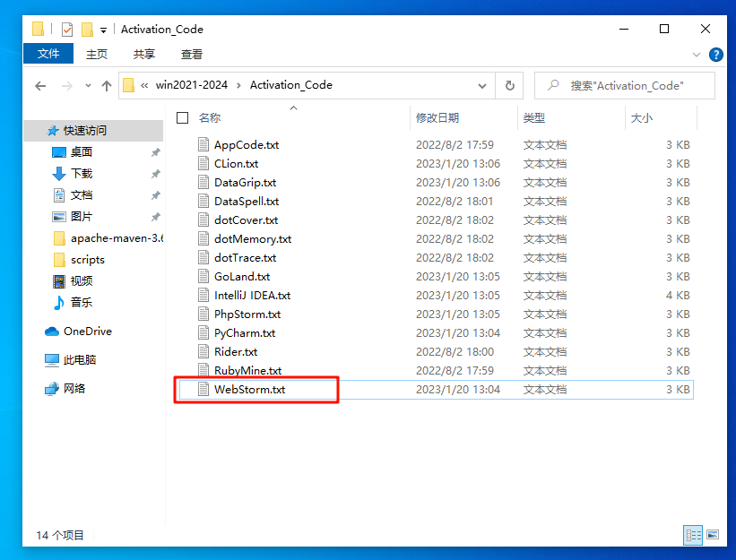This screenshot has width=736, height=560.
Task: Select the dotCover.txt file
Action: coord(246,220)
